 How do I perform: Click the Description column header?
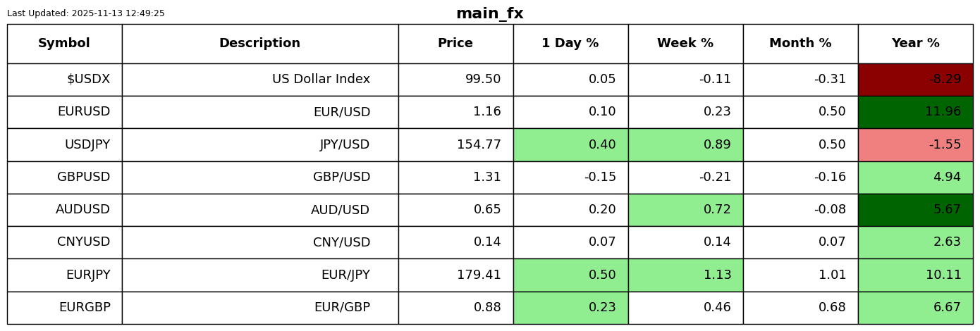coord(259,44)
